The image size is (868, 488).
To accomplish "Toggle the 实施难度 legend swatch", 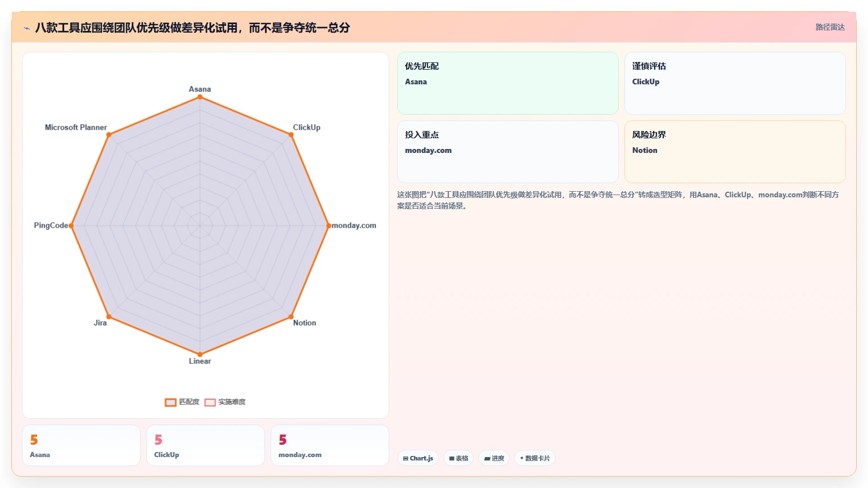I will 210,402.
